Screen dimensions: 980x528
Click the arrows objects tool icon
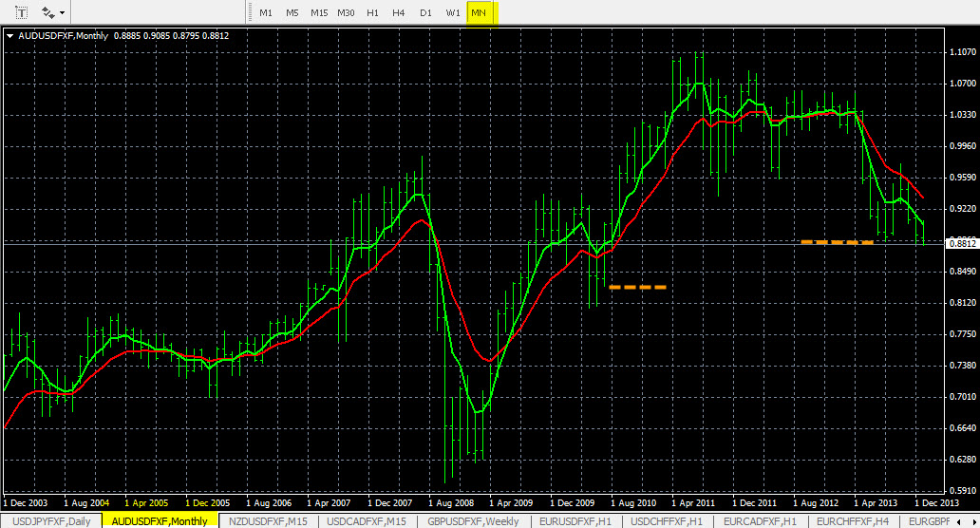[47, 12]
